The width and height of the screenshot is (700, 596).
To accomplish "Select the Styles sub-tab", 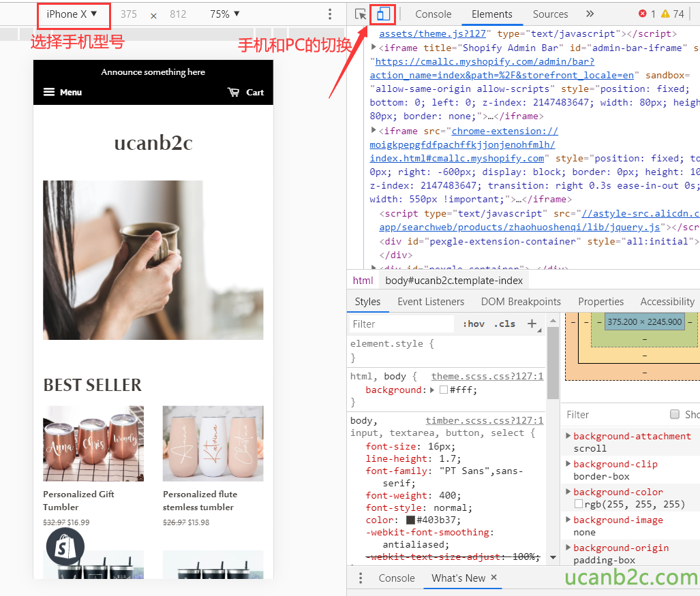I will pyautogui.click(x=367, y=302).
